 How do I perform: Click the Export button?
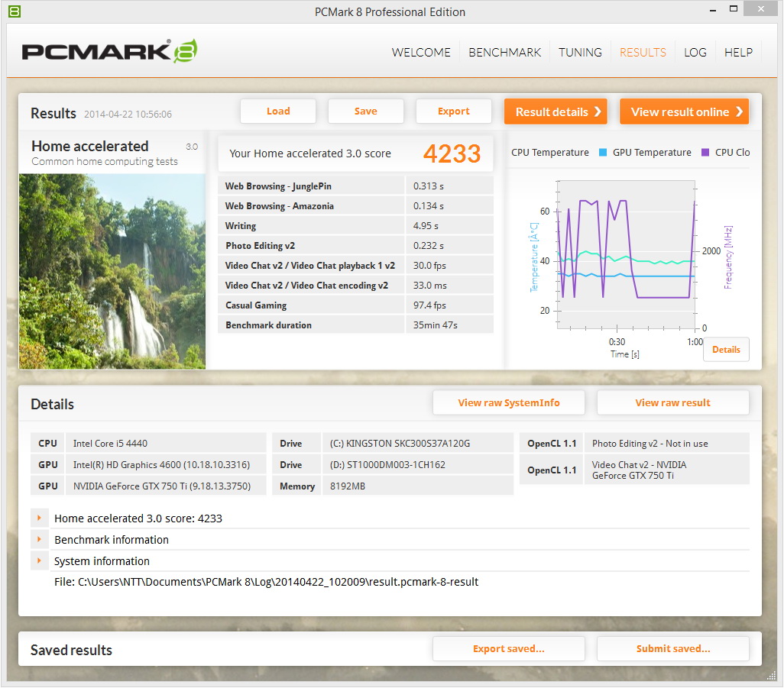pos(453,111)
